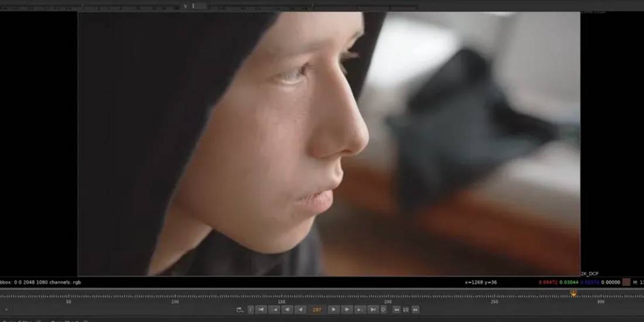This screenshot has height=322, width=644.
Task: Click the gamma 'y' value field above the viewer
Action: pos(199,6)
